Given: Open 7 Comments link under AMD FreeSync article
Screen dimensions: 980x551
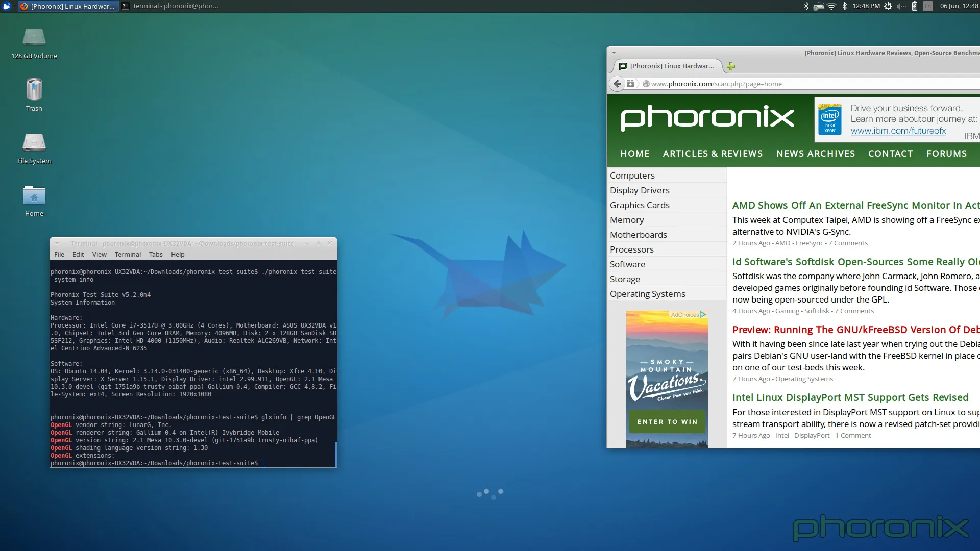Looking at the screenshot, I should coord(848,243).
